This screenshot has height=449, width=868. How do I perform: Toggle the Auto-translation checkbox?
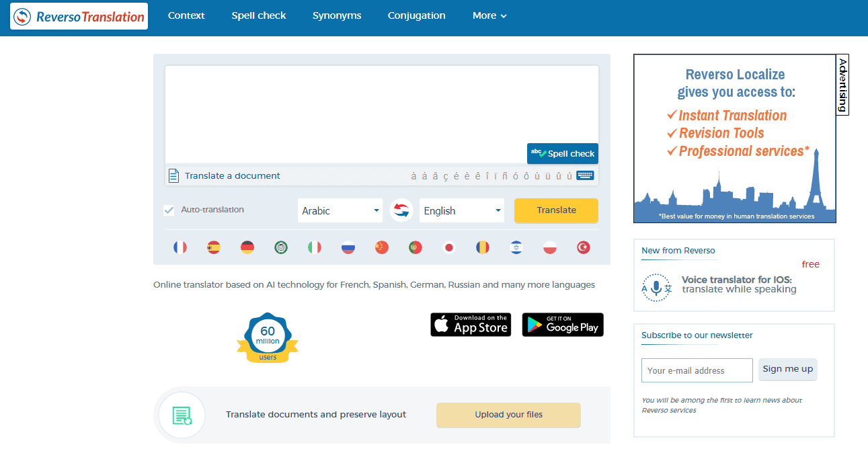tap(169, 210)
